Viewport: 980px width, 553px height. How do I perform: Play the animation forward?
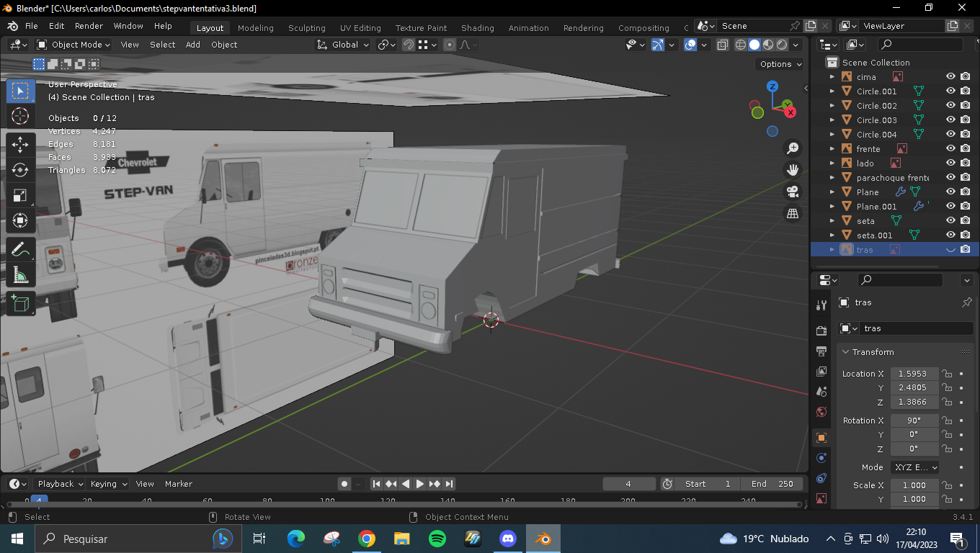pos(420,484)
